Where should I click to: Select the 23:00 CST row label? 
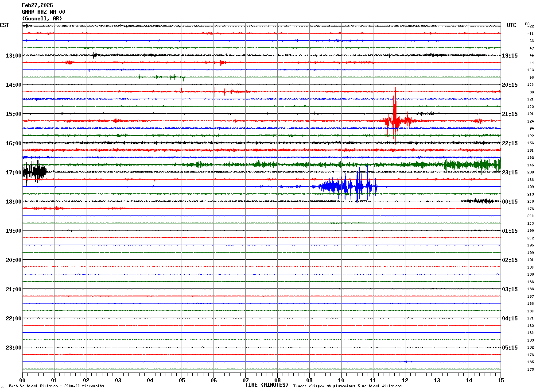(x=13, y=348)
